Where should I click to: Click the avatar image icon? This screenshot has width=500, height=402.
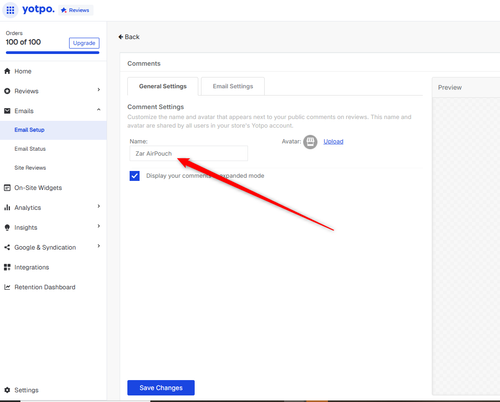(310, 142)
